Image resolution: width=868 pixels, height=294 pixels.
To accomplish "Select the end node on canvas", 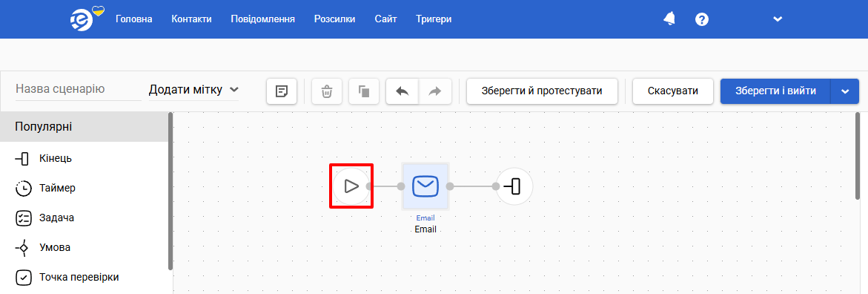I will coord(514,186).
